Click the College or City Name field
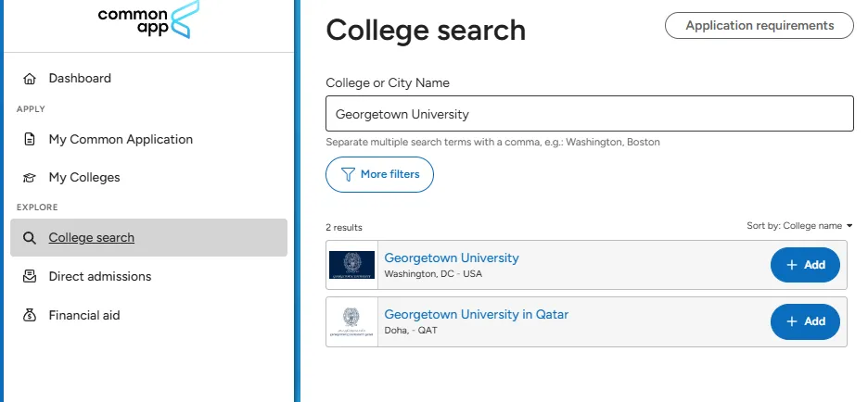Screen dimensions: 868x402 tap(590, 114)
